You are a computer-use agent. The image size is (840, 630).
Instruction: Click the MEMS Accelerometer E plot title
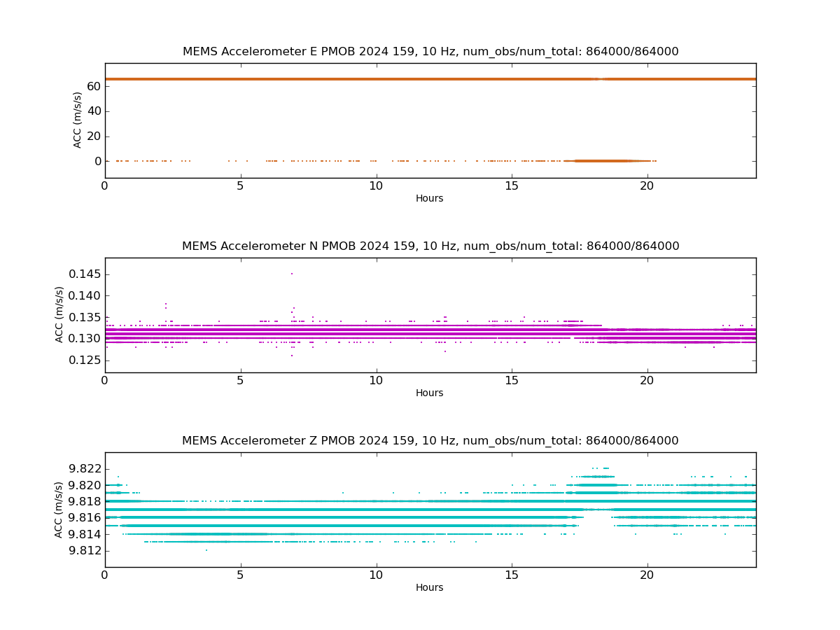(430, 52)
